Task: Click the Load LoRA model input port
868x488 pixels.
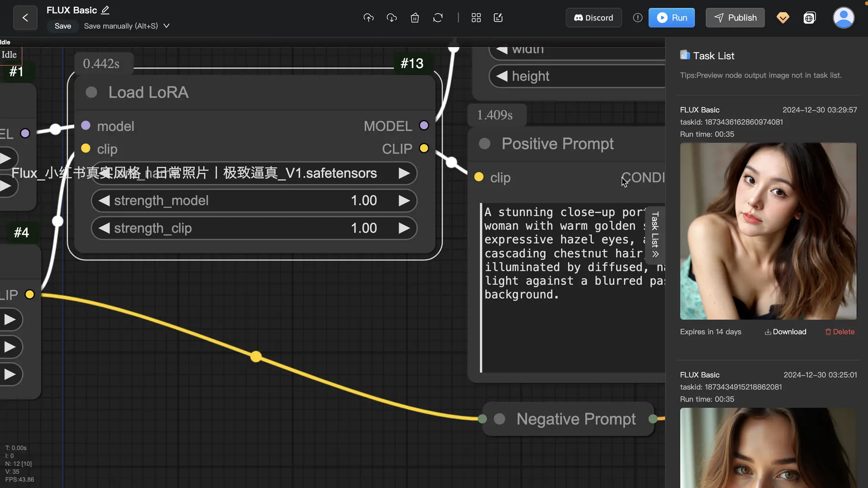Action: pos(85,125)
